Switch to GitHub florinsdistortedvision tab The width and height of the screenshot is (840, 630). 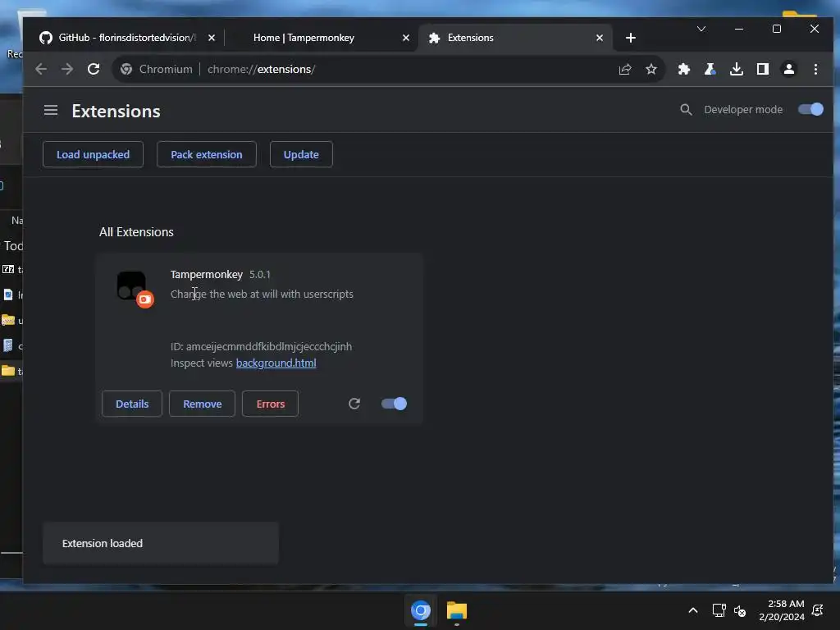click(x=127, y=38)
